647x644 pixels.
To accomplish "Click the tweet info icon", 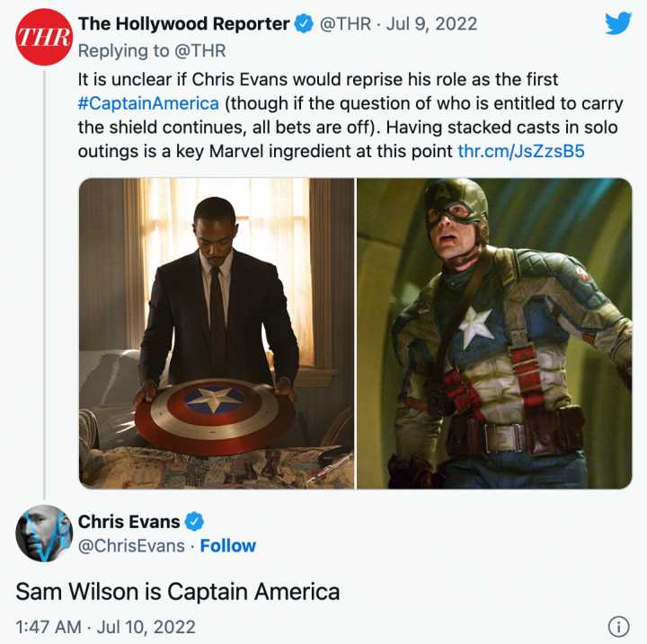I will [618, 627].
